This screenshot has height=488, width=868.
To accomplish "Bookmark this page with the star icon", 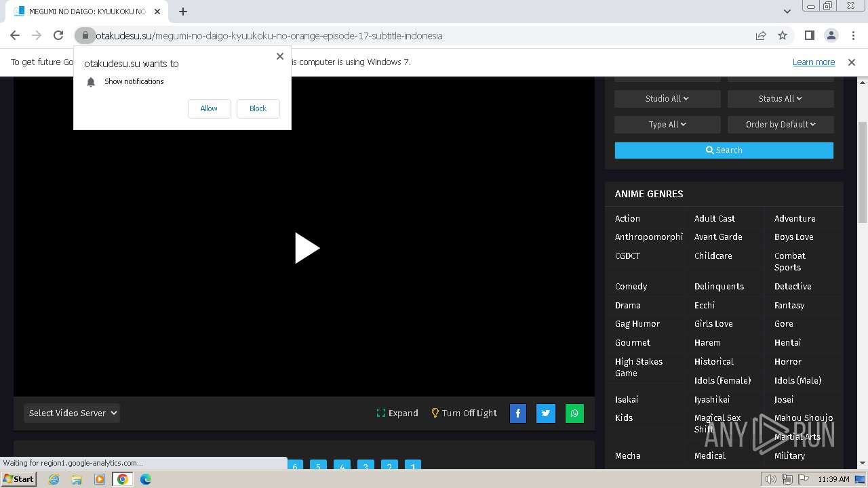I will point(783,35).
